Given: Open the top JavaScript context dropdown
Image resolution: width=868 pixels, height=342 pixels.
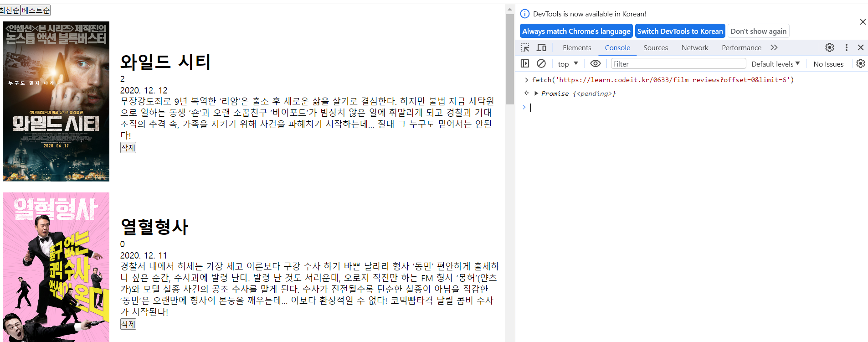Looking at the screenshot, I should [568, 64].
